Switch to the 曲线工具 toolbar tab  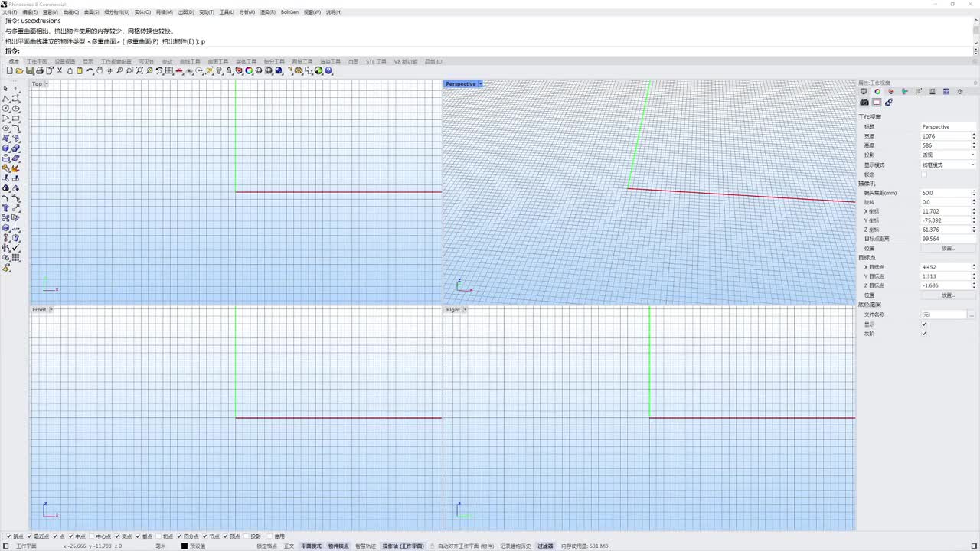click(190, 61)
